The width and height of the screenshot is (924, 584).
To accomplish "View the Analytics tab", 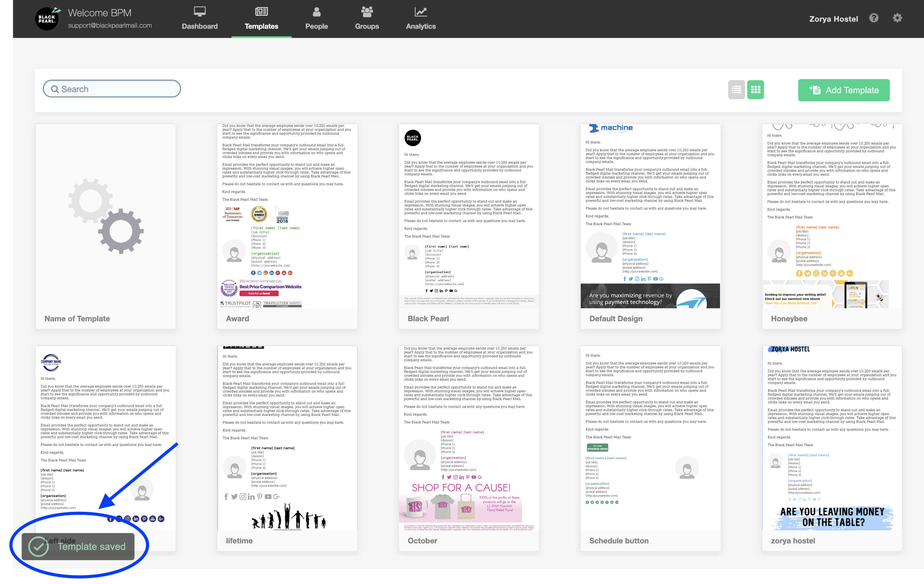I will point(421,18).
